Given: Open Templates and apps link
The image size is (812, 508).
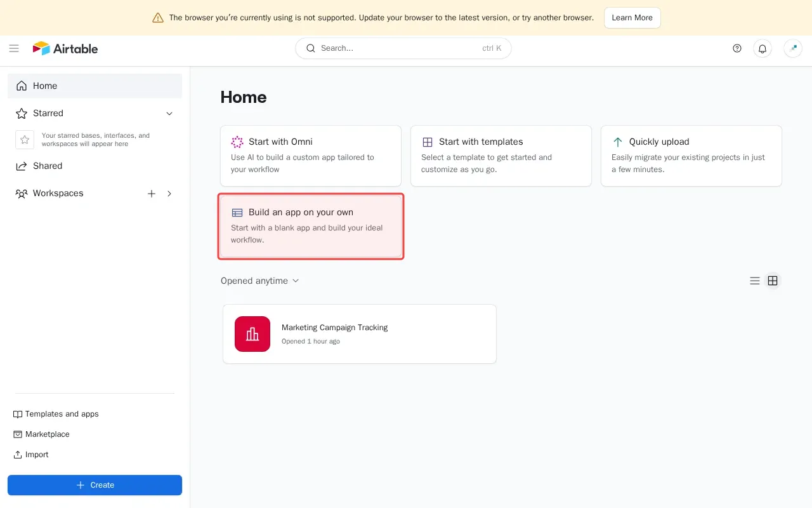Looking at the screenshot, I should point(62,414).
